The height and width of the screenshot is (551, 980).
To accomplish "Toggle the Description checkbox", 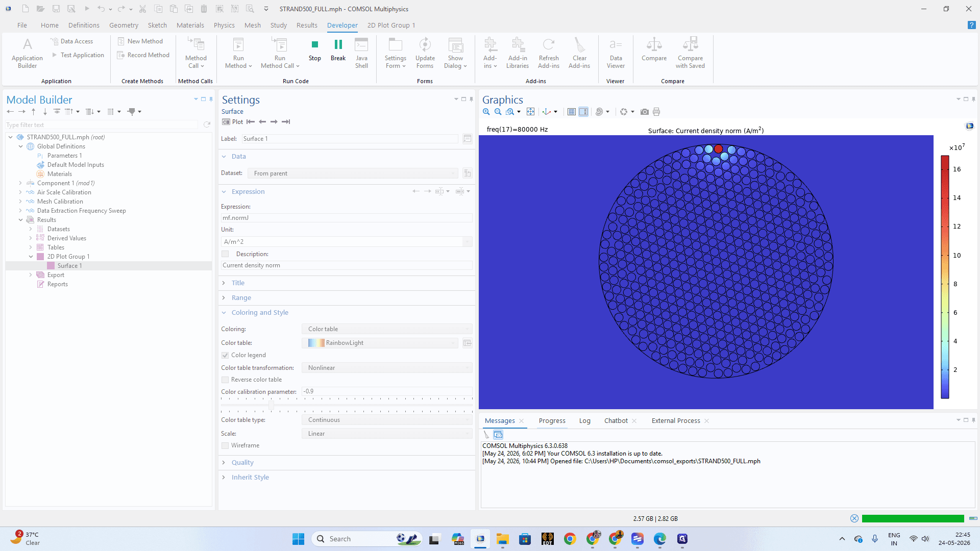I will pyautogui.click(x=225, y=254).
